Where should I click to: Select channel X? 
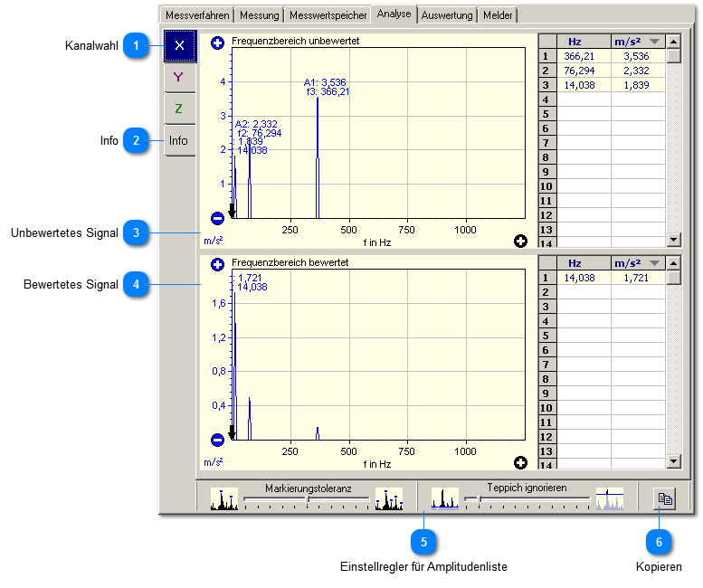coord(179,45)
